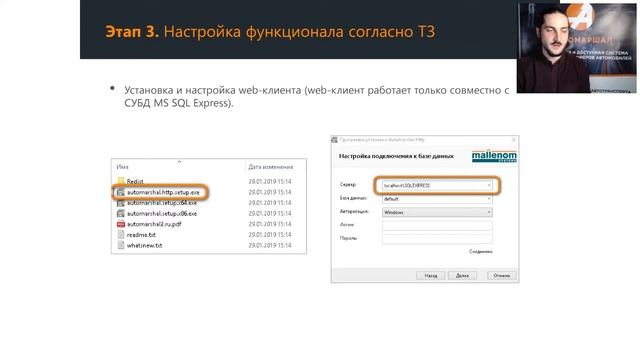
Task: Cancel setup with the Отмена button
Action: pyautogui.click(x=502, y=276)
